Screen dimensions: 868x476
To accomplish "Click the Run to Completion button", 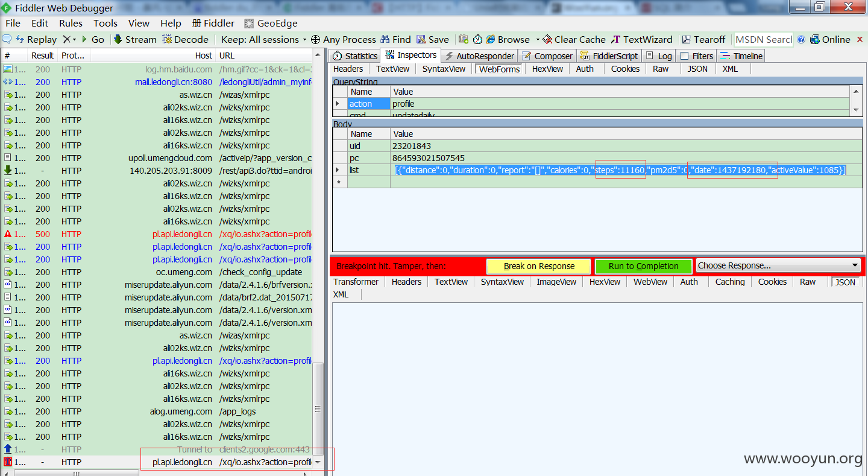I will [x=643, y=266].
